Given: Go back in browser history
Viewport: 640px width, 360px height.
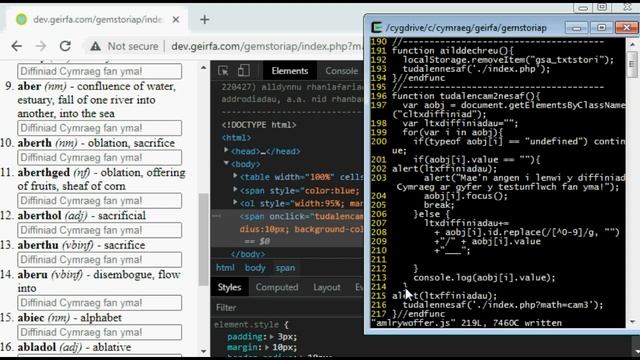Looking at the screenshot, I should click(x=16, y=46).
